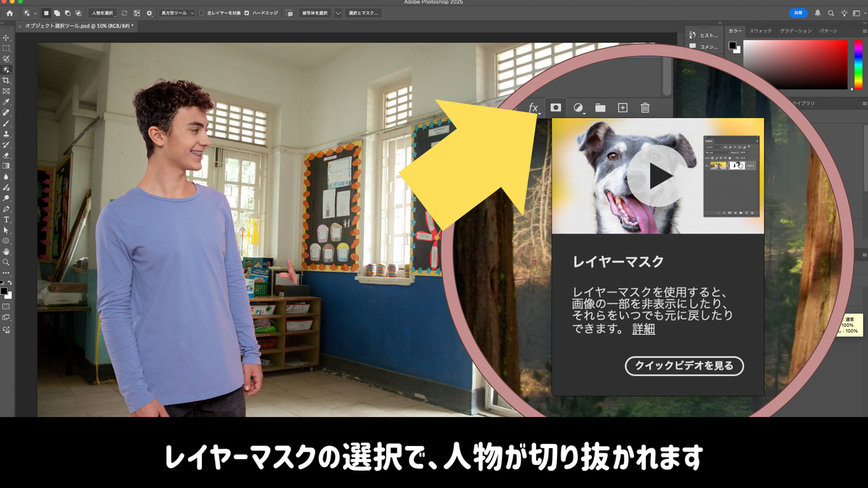Switch to the パターン tab
The image size is (868, 488).
point(828,31)
